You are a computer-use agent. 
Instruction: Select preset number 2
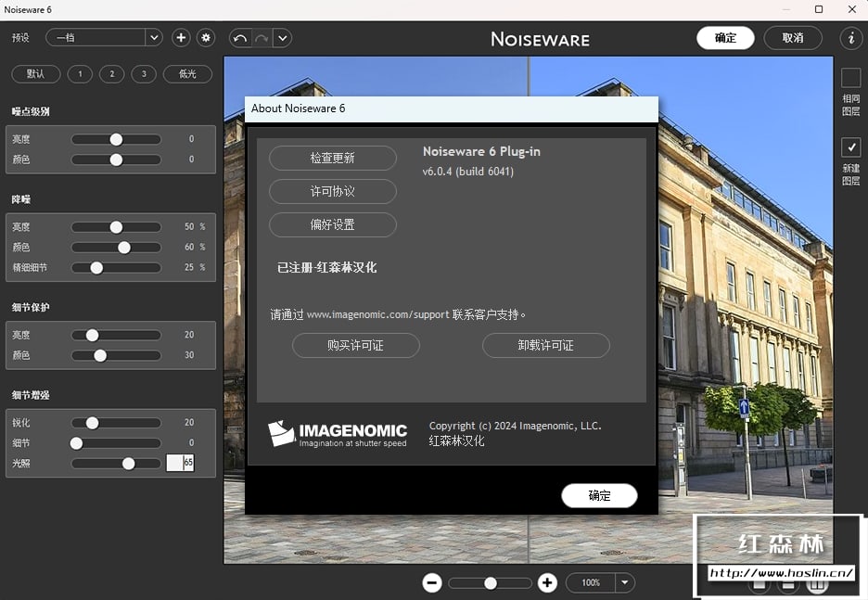point(111,74)
